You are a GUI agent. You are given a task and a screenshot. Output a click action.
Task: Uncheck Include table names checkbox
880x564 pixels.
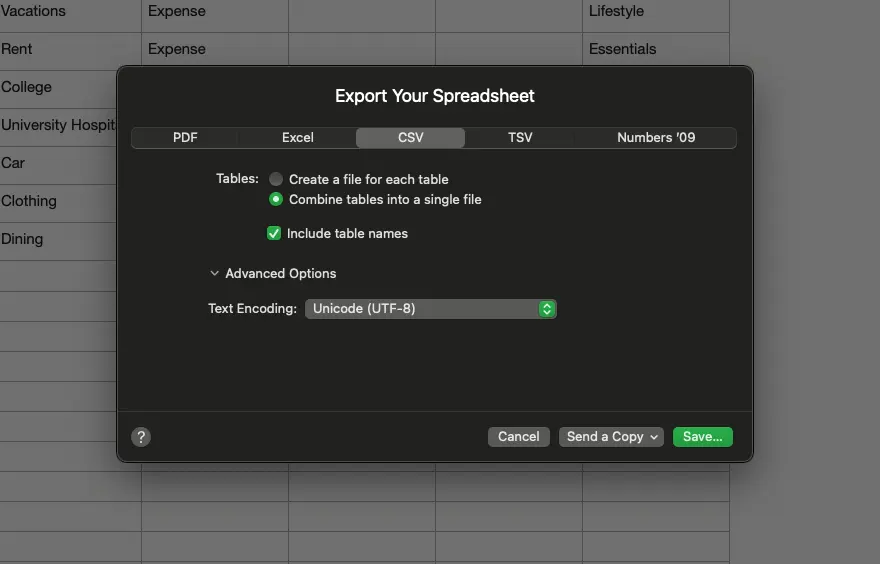coord(274,233)
